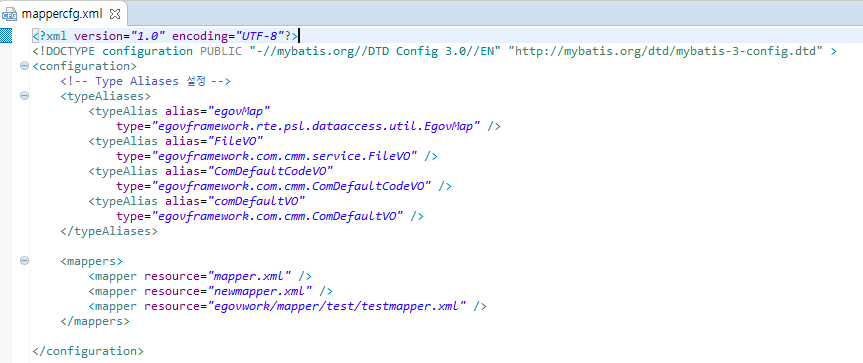Image resolution: width=863 pixels, height=363 pixels.
Task: Click the DOCTYPE configuration PUBLIC text
Action: (x=136, y=51)
